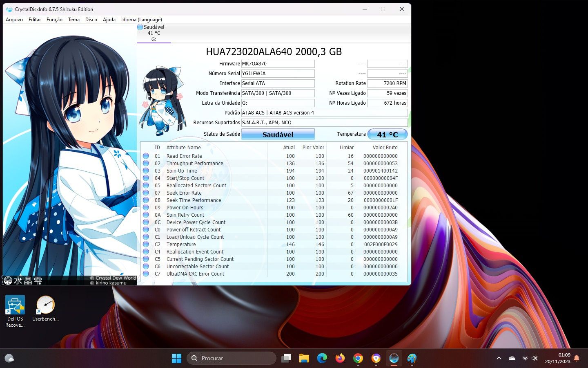Open the notification bell icon
This screenshot has width=588, height=368.
(x=577, y=358)
